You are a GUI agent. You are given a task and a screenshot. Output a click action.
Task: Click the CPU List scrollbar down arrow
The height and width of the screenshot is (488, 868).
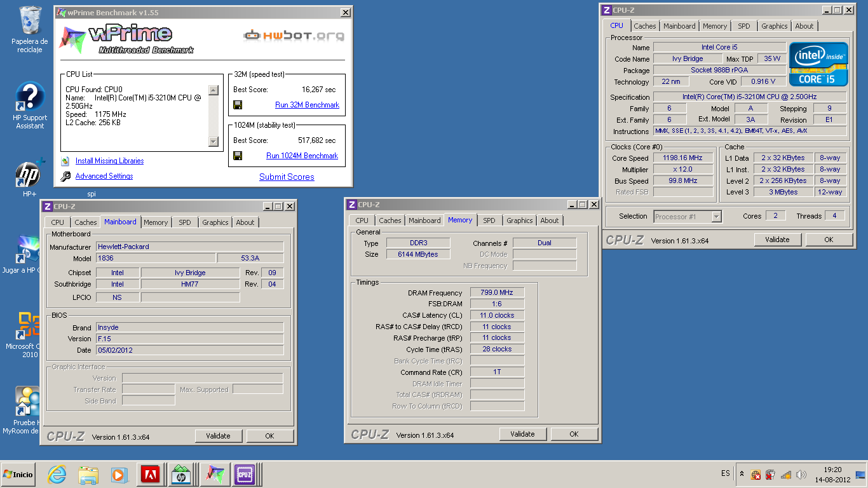(x=214, y=141)
